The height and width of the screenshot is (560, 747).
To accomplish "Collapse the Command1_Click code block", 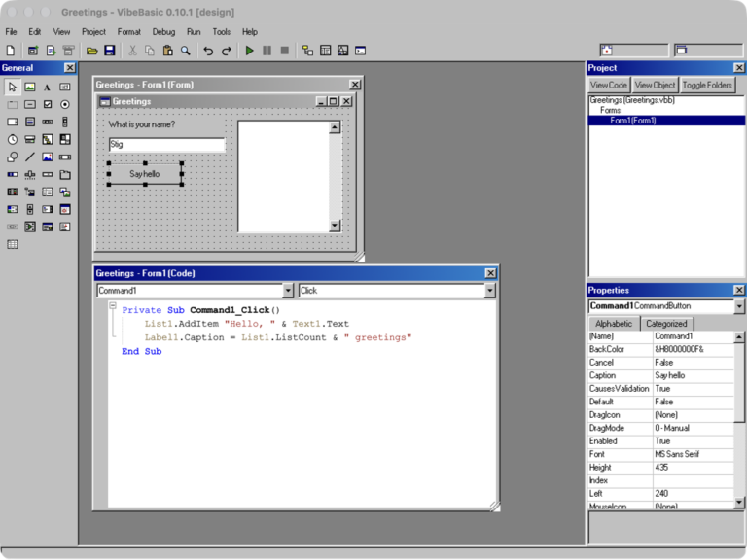I will click(113, 305).
